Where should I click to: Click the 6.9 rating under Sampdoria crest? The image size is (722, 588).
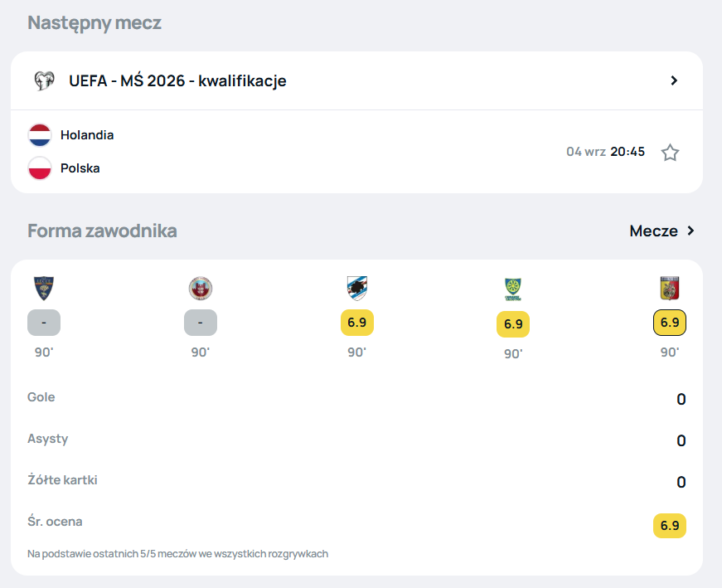pos(357,323)
